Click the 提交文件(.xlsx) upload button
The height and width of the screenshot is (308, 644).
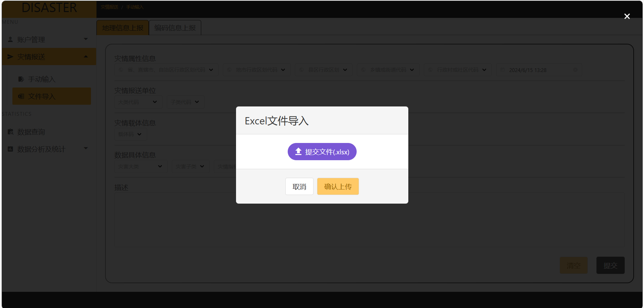point(322,152)
